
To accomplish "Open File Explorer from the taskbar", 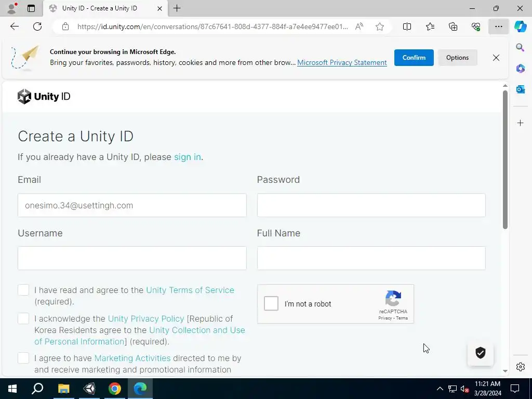I will pos(63,389).
